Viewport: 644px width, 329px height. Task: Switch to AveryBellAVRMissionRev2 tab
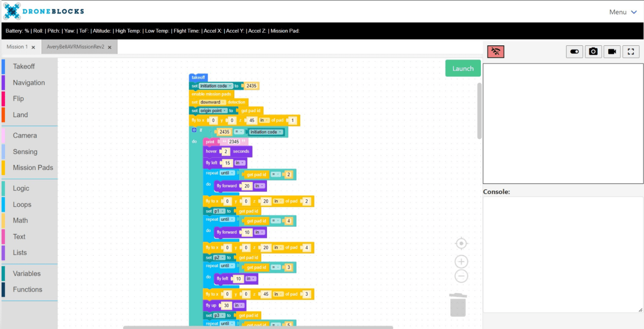click(75, 47)
